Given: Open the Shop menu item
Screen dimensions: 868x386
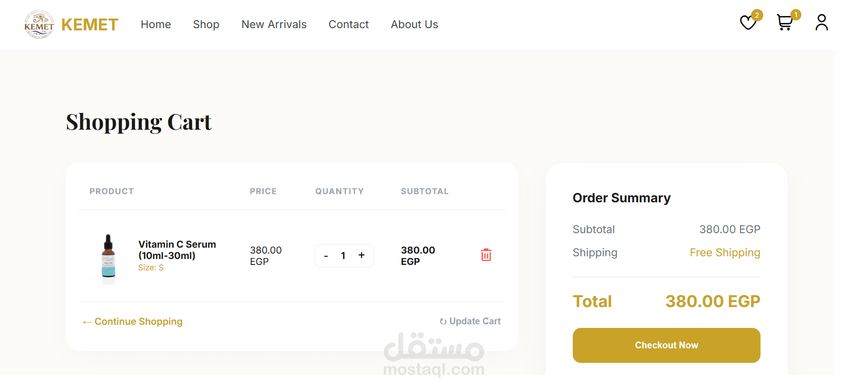Looking at the screenshot, I should coord(206,24).
